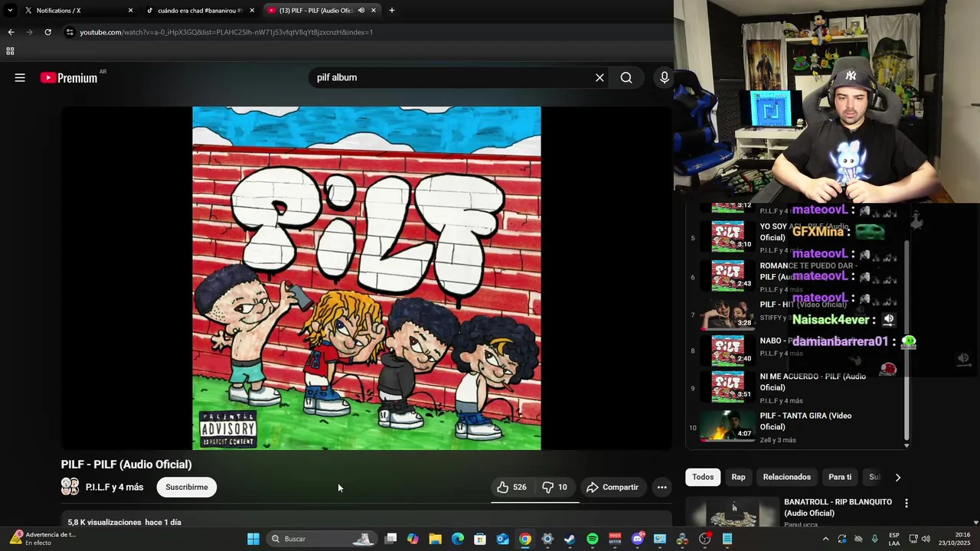Viewport: 980px width, 551px height.
Task: Play PILF - HIT playlist item 7
Action: pyautogui.click(x=796, y=313)
